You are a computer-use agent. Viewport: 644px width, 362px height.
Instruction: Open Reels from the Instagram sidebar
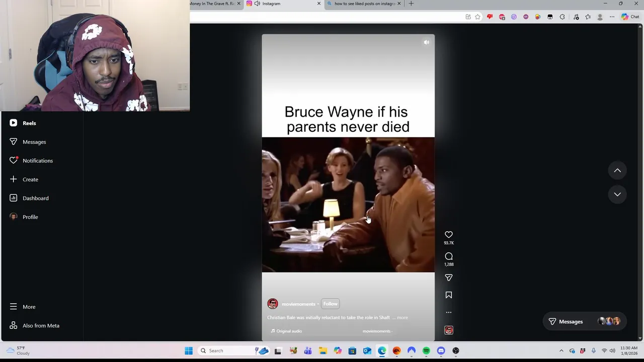click(23, 123)
